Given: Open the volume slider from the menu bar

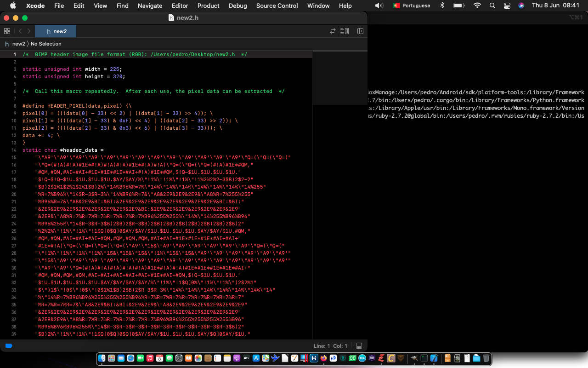Looking at the screenshot, I should pos(378,6).
